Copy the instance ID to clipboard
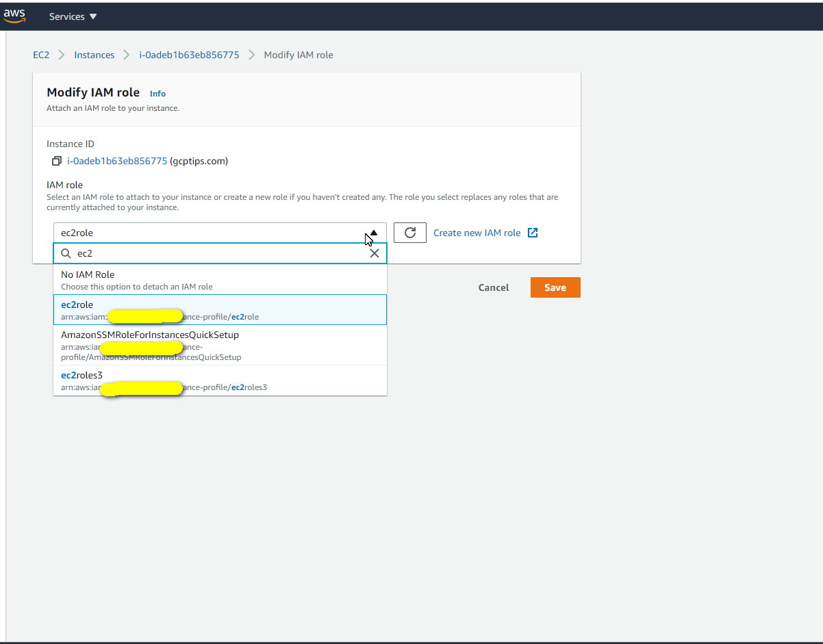The height and width of the screenshot is (644, 823). [56, 160]
